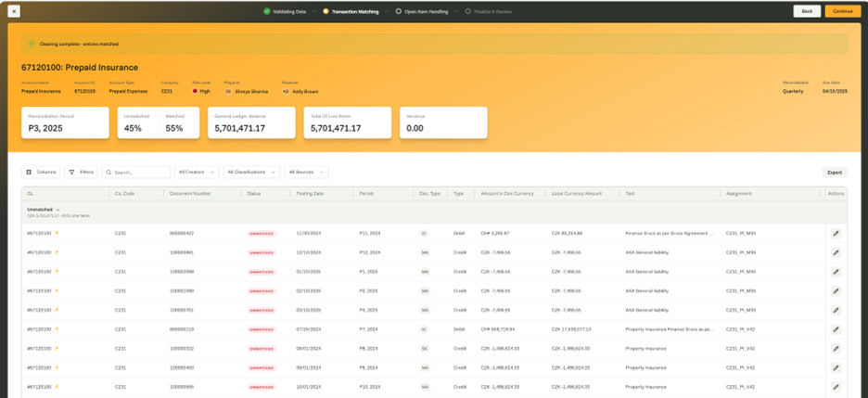868x398 pixels.
Task: Click the Back button
Action: point(806,11)
